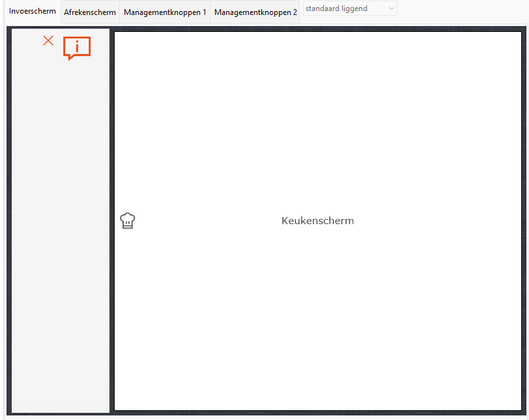Click blank white area above the Keukenscherm label
Screen dimensions: 529x420
(317, 117)
